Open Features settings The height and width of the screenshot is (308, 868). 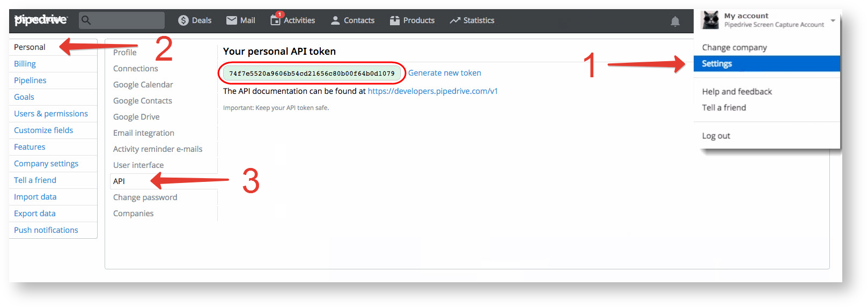tap(53, 147)
